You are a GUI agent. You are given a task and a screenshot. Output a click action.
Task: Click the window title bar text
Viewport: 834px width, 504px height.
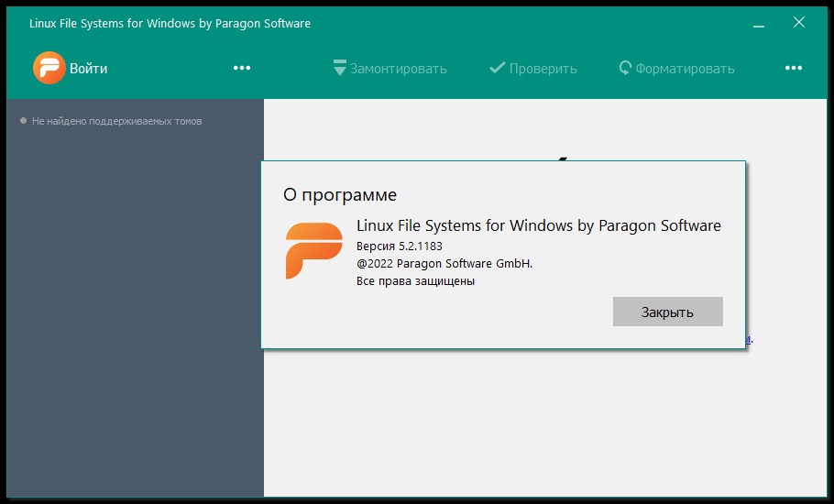[170, 24]
